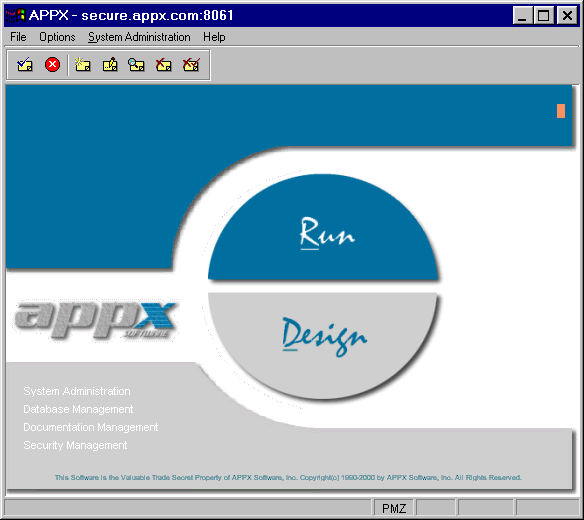Open the System Administration link
This screenshot has width=584, height=520.
(77, 391)
